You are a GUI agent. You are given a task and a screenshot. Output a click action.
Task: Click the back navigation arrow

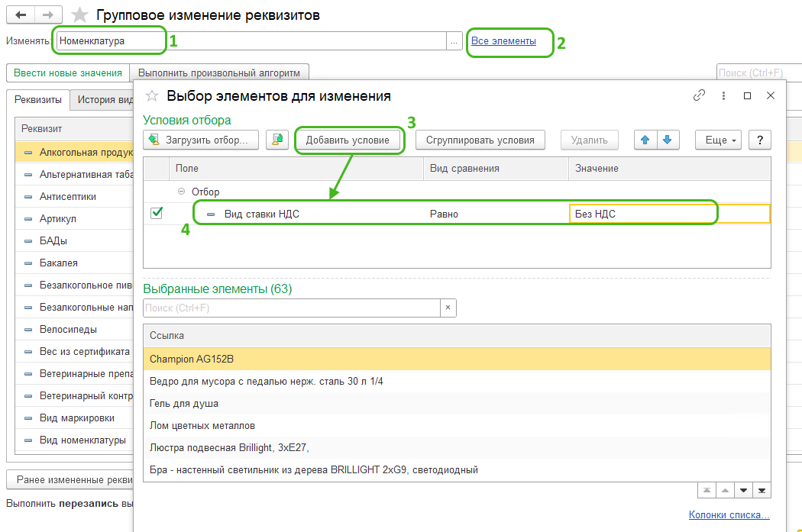(20, 15)
